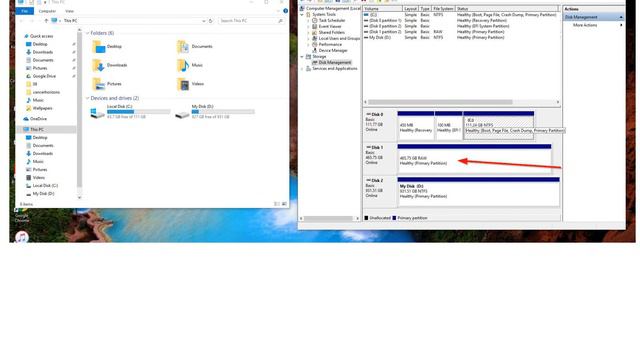Image resolution: width=640 pixels, height=360 pixels.
Task: Expand the Services and Applications node
Action: tap(302, 69)
